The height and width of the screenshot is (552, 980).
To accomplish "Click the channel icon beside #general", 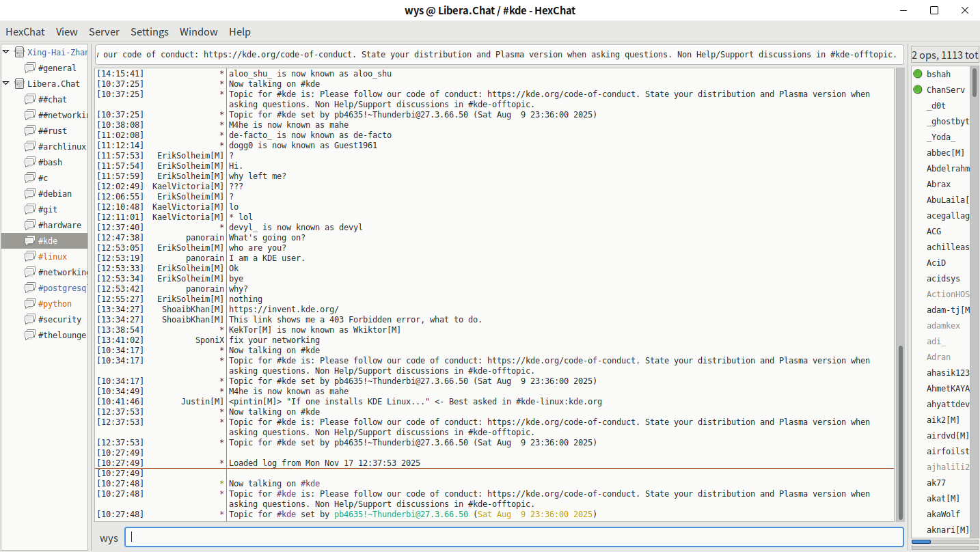I will (x=29, y=68).
